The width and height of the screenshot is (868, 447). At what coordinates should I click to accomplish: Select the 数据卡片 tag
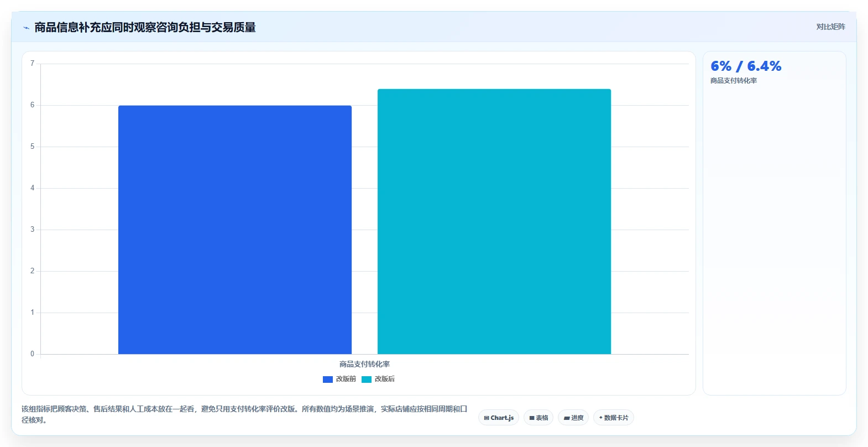click(x=614, y=418)
